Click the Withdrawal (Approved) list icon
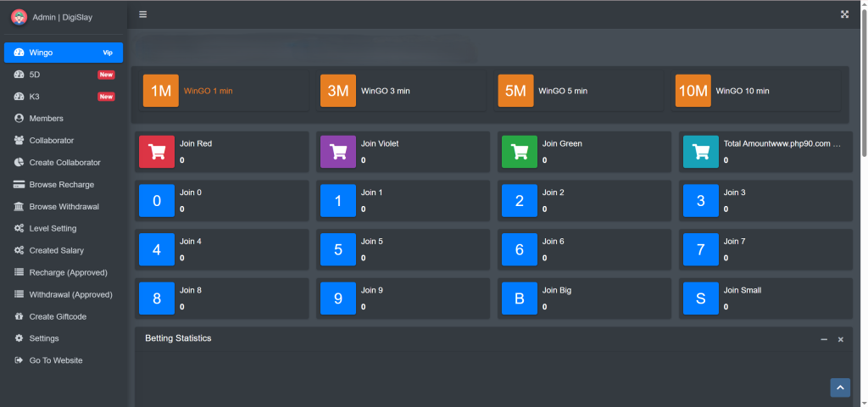The width and height of the screenshot is (868, 407). [19, 294]
